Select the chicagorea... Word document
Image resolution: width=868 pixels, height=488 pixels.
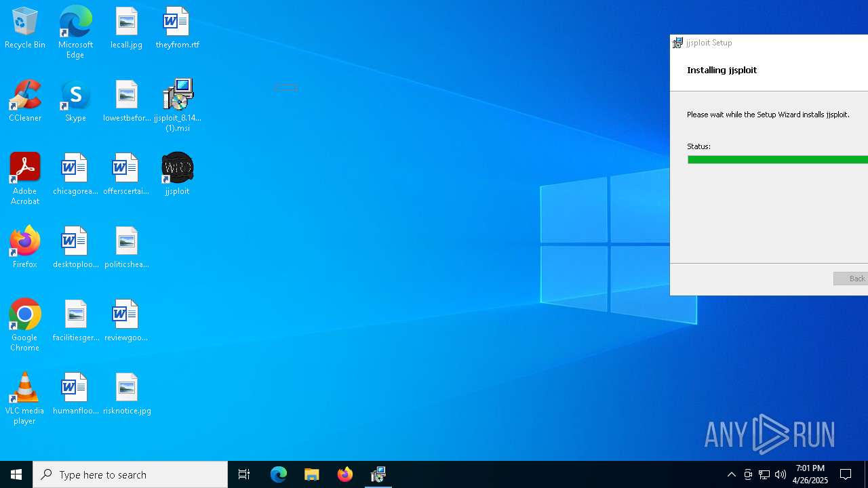(75, 175)
